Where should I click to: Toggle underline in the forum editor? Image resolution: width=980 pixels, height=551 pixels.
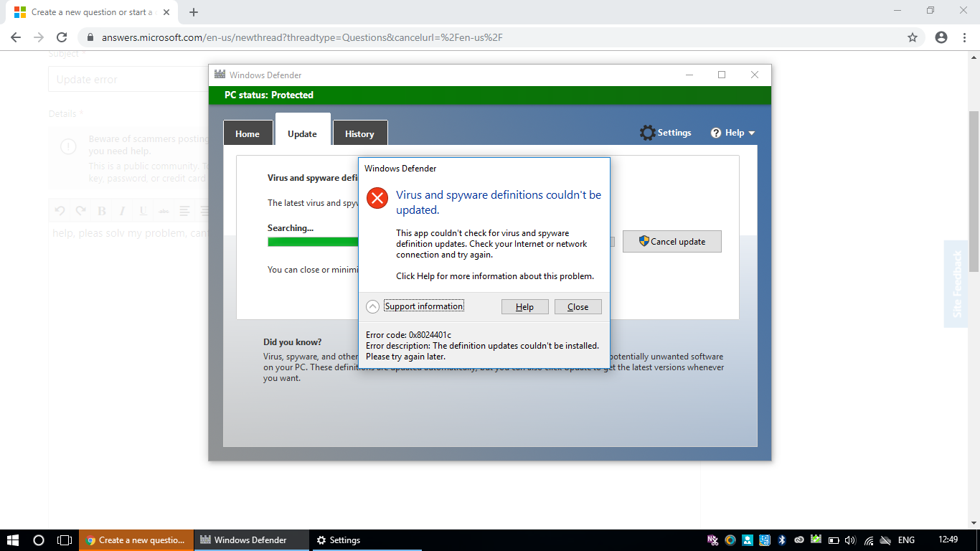[143, 211]
